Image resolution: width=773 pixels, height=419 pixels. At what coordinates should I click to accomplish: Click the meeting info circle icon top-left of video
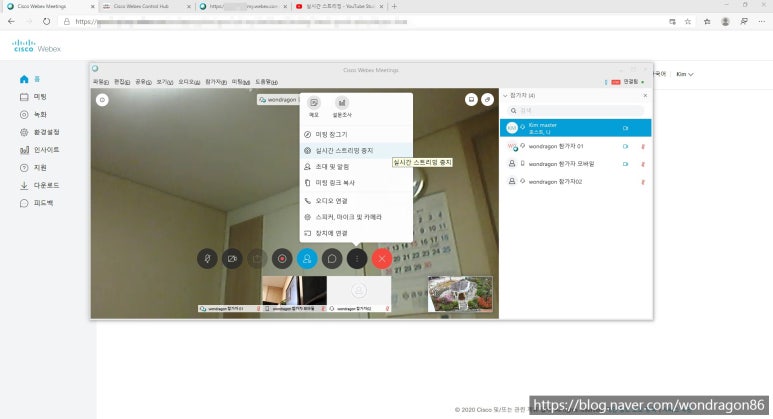coord(102,100)
